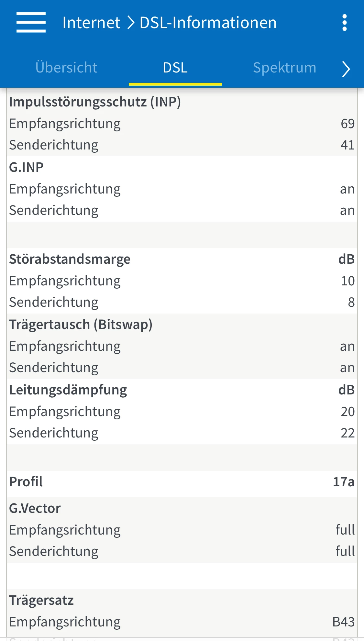Click the dB unit beside Störabstandsmarge
The width and height of the screenshot is (364, 641).
pyautogui.click(x=346, y=259)
